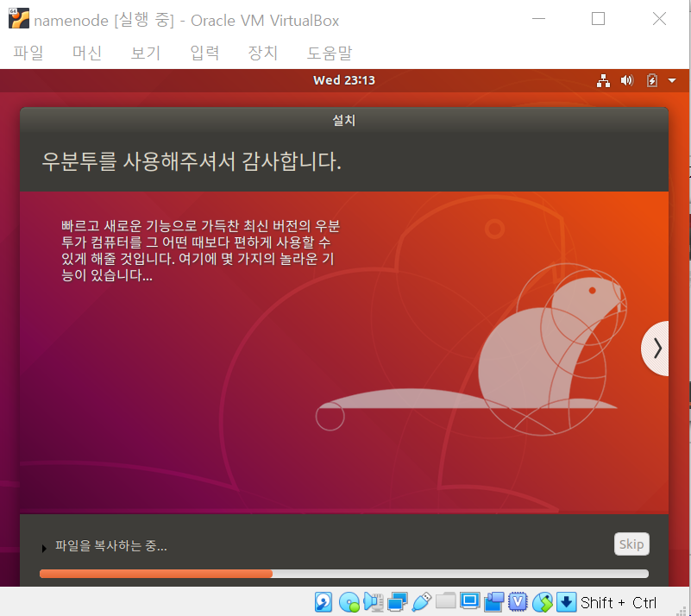Click the slideshow paragraph starting '빠르고 새로운 기능으로'
The height and width of the screenshot is (616, 691).
[200, 251]
